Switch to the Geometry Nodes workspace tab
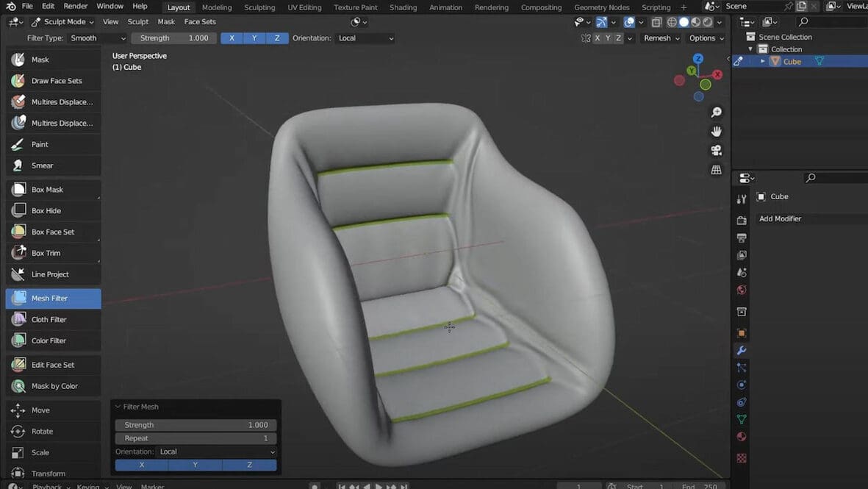 pyautogui.click(x=602, y=7)
